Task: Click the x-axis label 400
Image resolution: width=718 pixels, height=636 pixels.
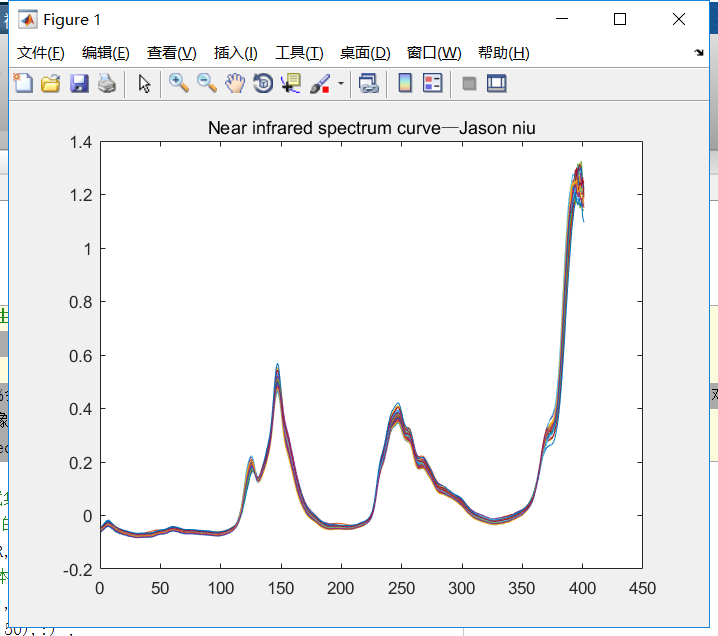Action: [x=582, y=588]
